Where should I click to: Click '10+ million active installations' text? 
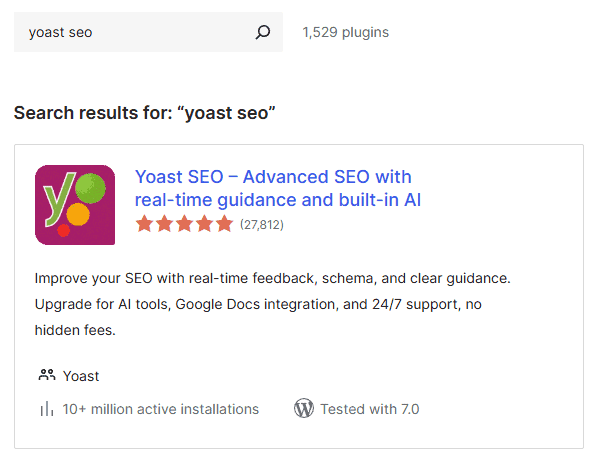[x=161, y=409]
